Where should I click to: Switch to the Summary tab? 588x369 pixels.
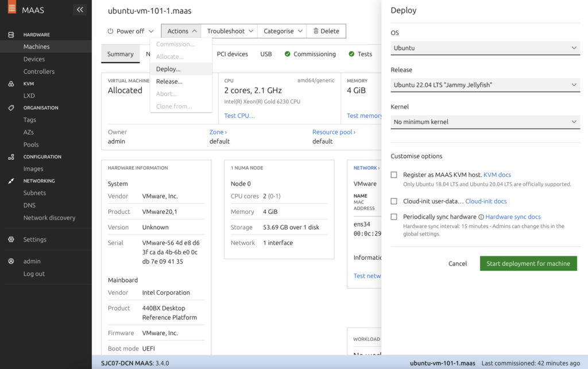pyautogui.click(x=121, y=54)
